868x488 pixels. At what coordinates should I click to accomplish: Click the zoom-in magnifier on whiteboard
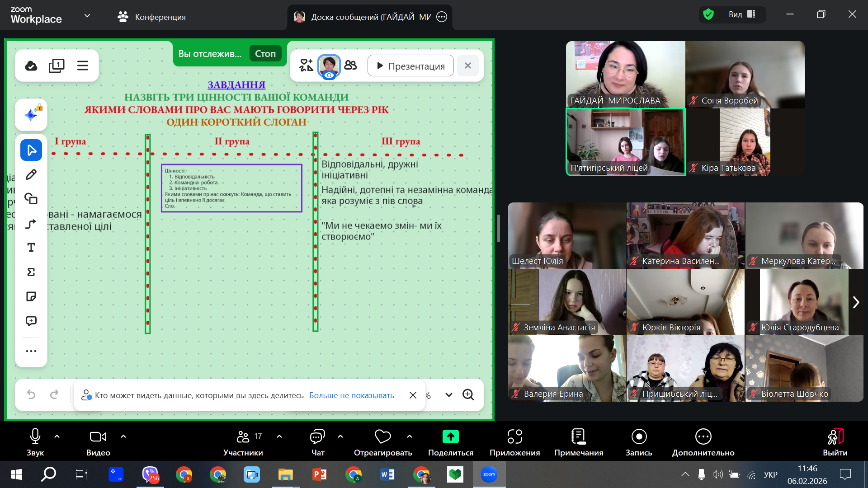(x=468, y=395)
